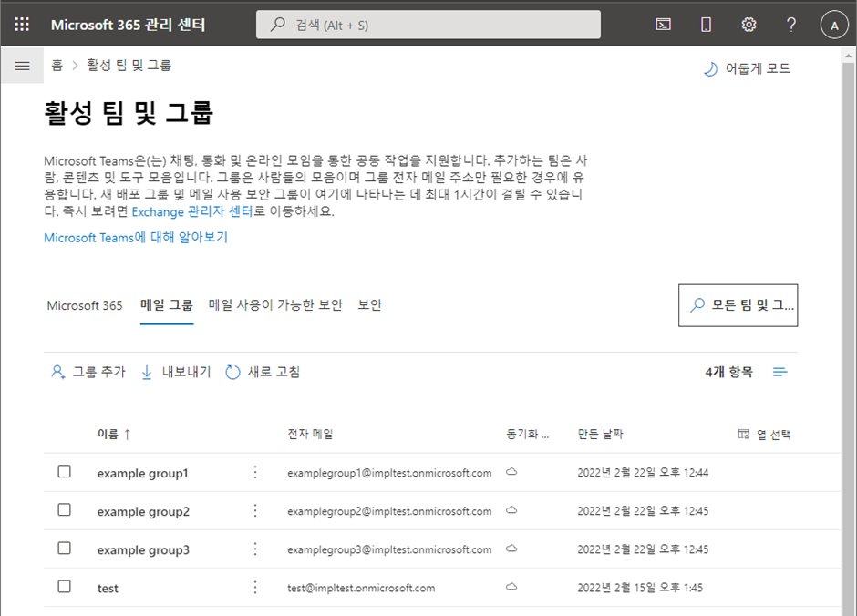Toggle the hamburger navigation menu
Screen dimensions: 857x616
coord(23,67)
